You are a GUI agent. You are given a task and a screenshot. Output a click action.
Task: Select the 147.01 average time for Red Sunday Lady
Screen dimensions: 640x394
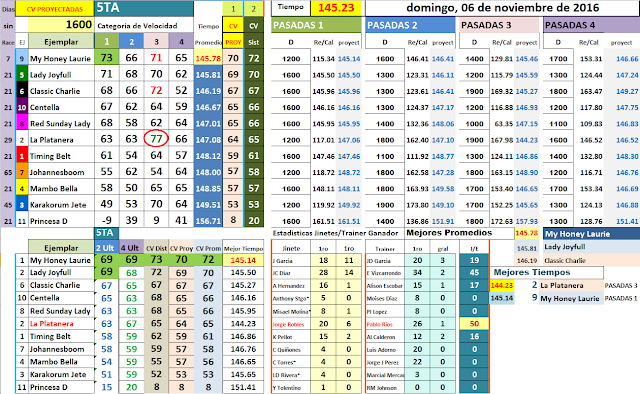click(x=208, y=124)
